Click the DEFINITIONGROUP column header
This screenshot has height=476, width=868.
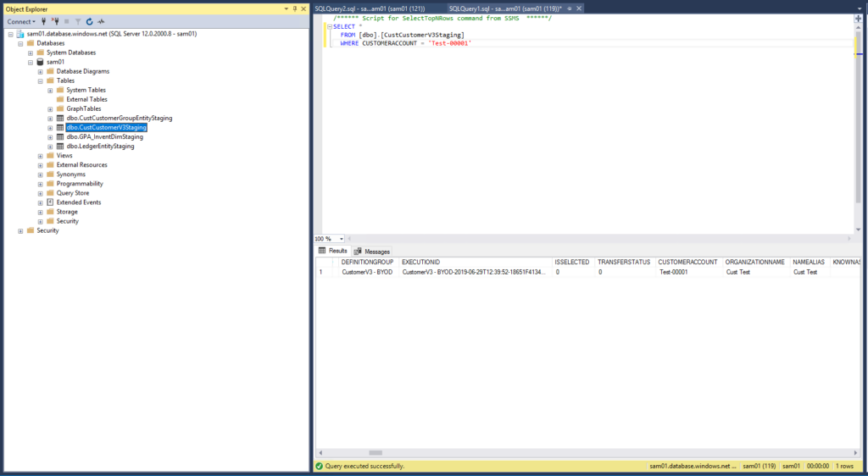(x=368, y=262)
